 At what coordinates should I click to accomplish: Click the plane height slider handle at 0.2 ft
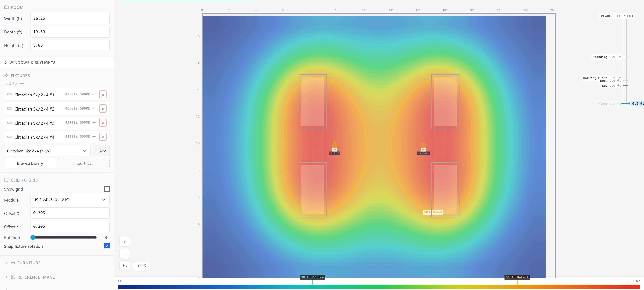pyautogui.click(x=625, y=104)
